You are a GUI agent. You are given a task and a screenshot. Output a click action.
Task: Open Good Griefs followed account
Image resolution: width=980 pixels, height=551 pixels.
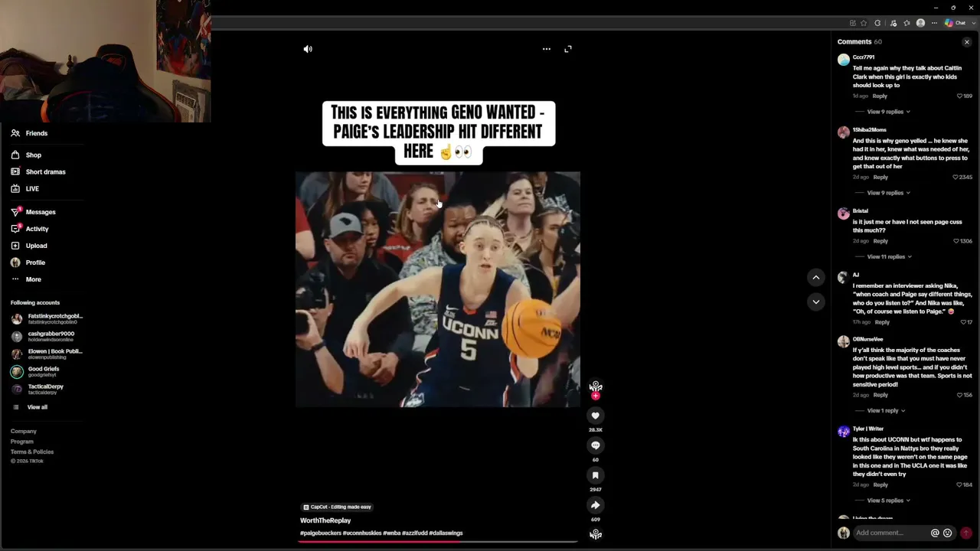tap(36, 371)
